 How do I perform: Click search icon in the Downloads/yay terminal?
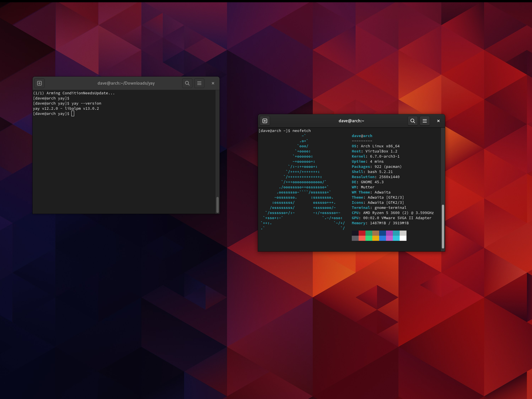point(187,83)
